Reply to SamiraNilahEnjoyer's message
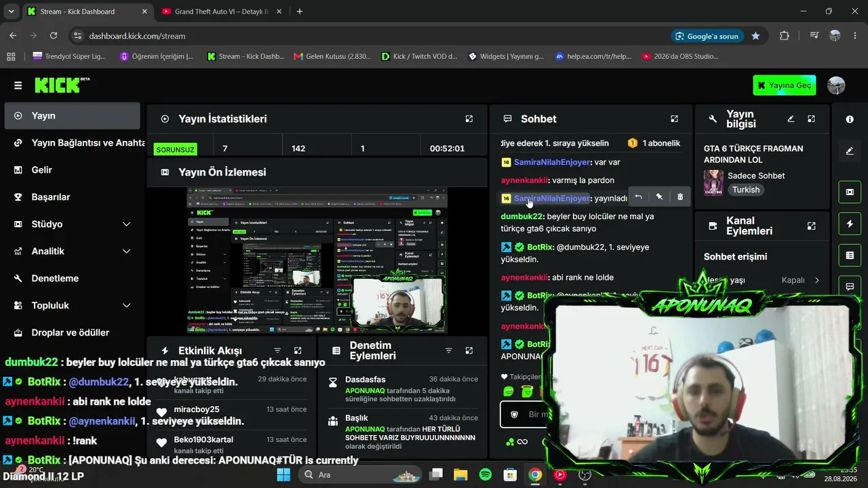 [638, 197]
